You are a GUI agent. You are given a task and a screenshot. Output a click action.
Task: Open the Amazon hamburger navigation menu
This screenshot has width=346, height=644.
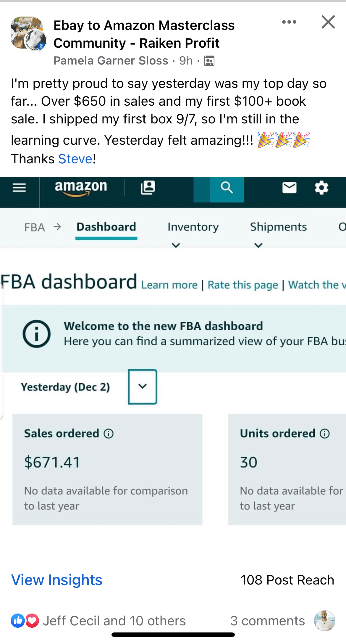[19, 188]
